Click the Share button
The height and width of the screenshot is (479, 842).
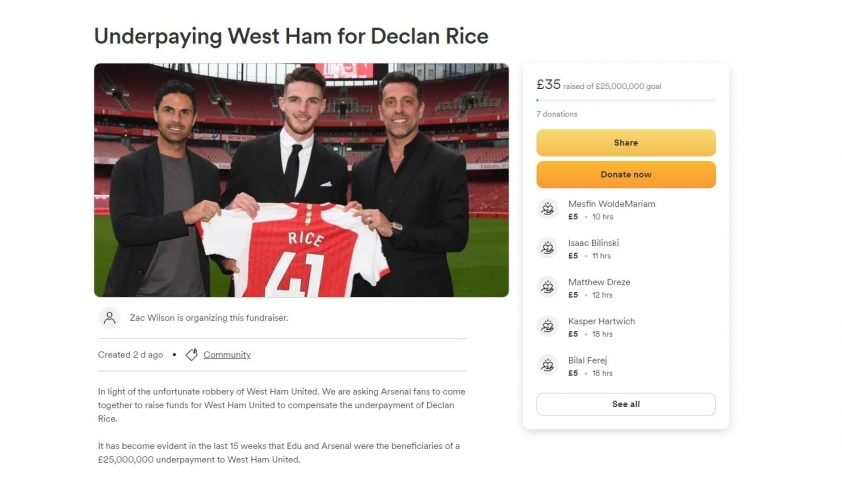click(x=626, y=143)
